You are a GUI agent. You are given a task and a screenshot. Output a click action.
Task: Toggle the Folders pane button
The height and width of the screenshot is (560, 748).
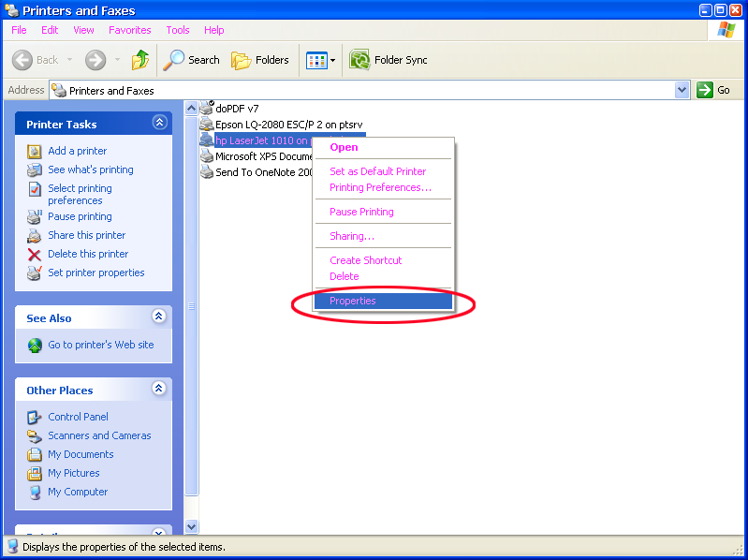point(260,60)
